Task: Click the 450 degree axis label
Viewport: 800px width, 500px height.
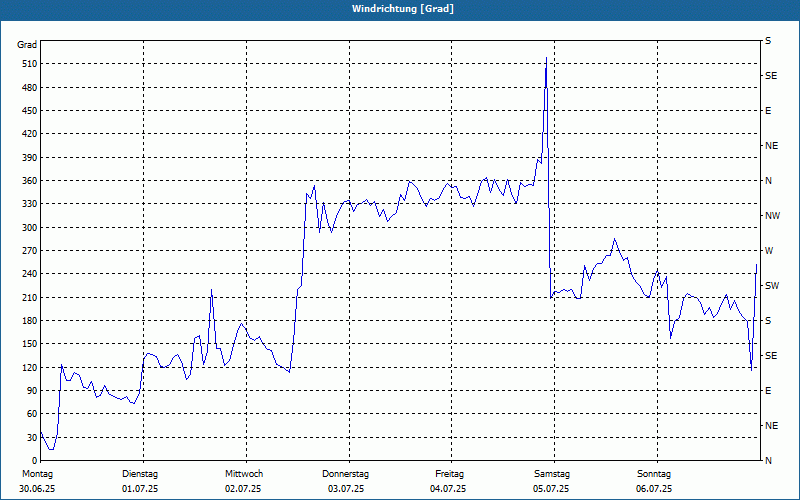Action: pyautogui.click(x=30, y=111)
